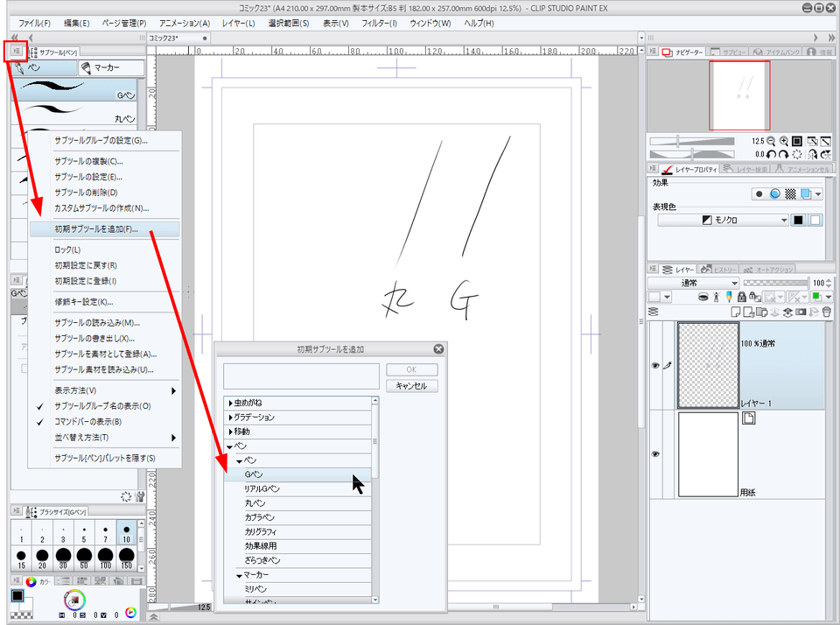
Task: Hide 用紙 layer with eye icon
Action: pyautogui.click(x=655, y=454)
